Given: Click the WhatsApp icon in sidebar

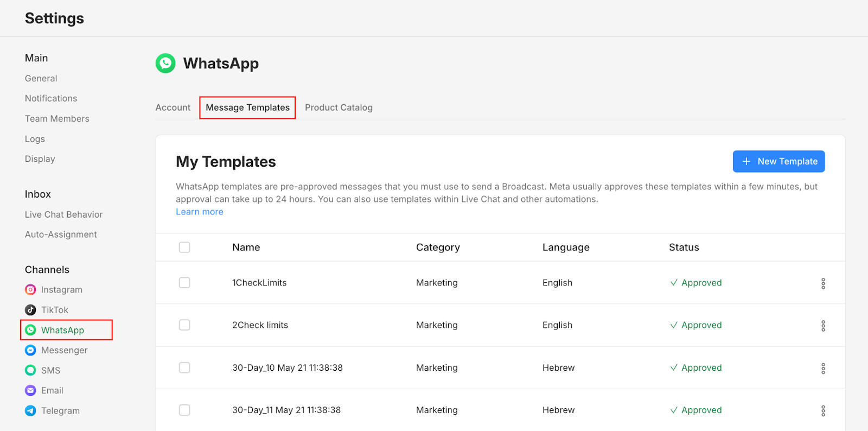Looking at the screenshot, I should (31, 330).
